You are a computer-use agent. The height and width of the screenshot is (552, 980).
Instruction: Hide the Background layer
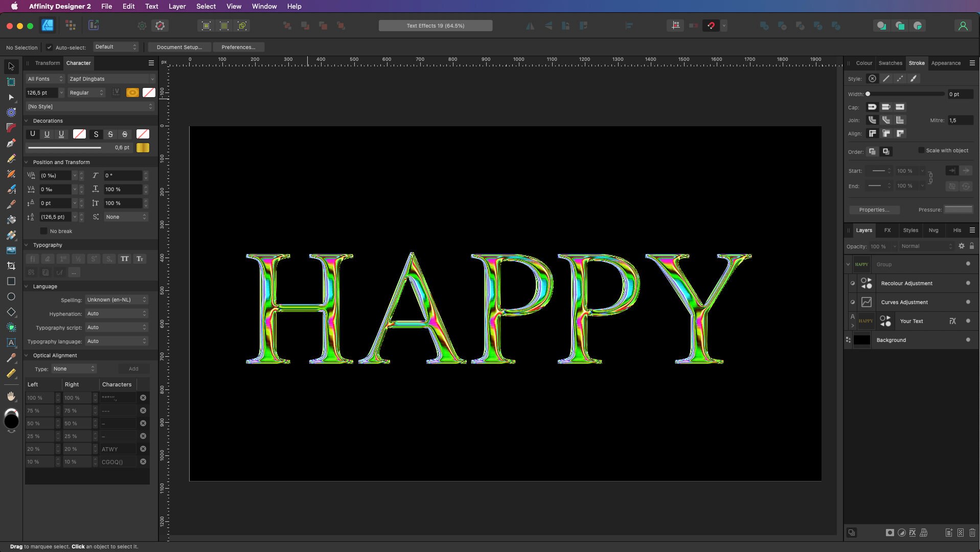click(968, 340)
